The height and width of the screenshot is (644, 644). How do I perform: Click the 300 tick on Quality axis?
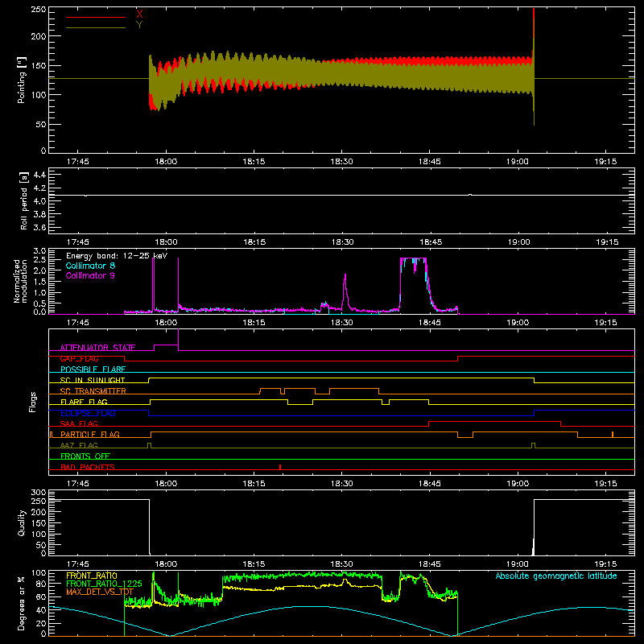pyautogui.click(x=38, y=493)
